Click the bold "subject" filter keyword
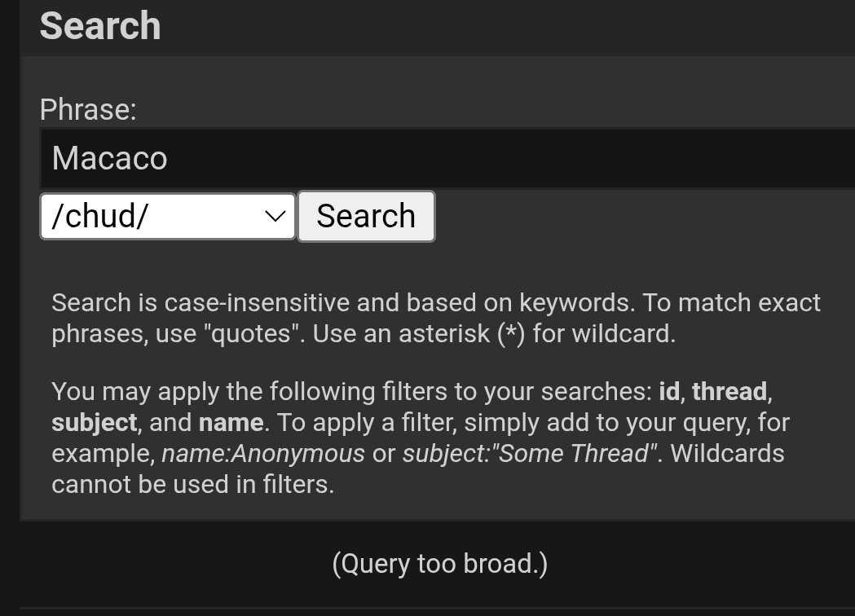The image size is (855, 616). (x=94, y=422)
